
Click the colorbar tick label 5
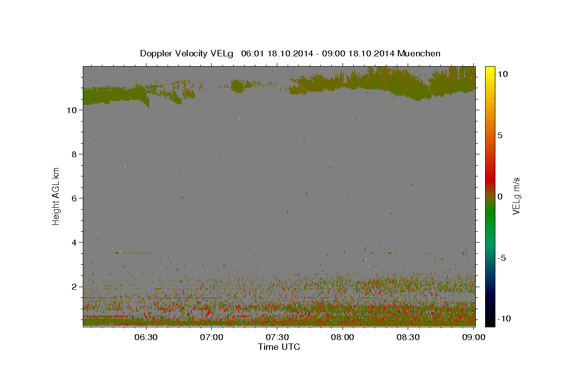pos(500,135)
